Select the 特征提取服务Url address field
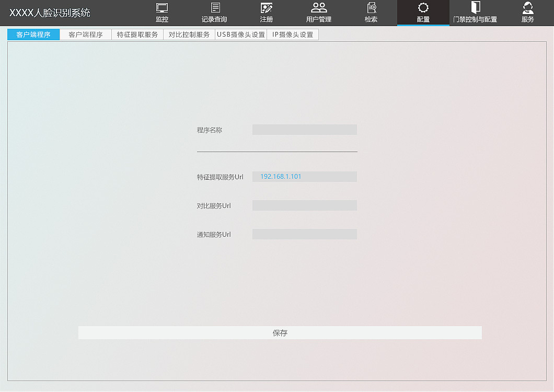 click(305, 177)
